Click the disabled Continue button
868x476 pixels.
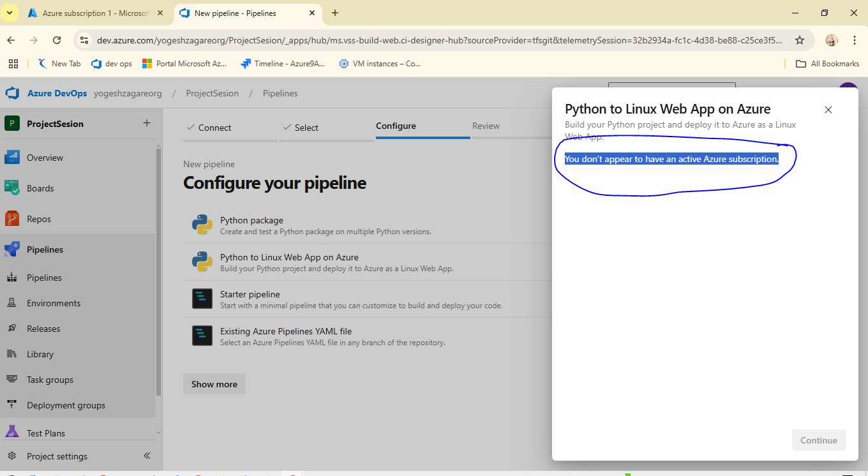[819, 440]
